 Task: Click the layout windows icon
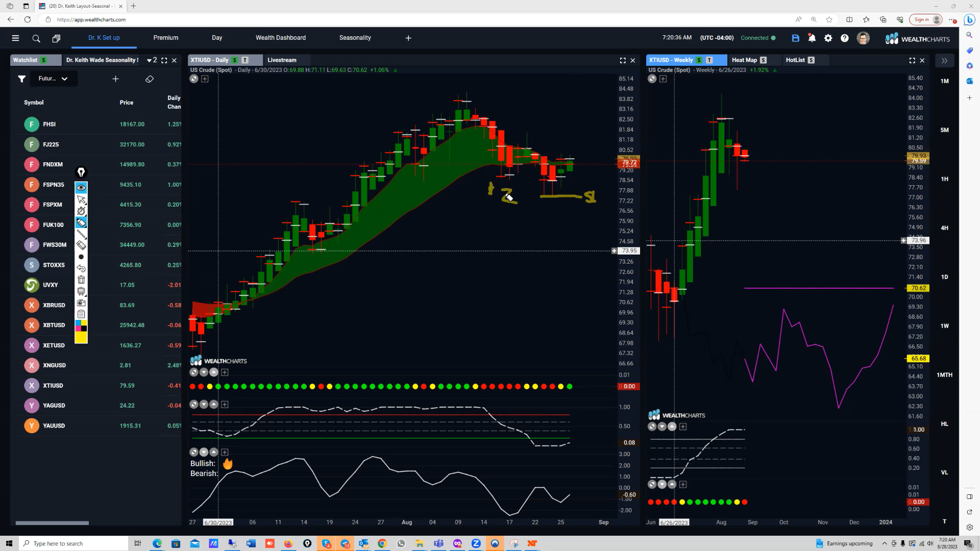click(x=56, y=38)
